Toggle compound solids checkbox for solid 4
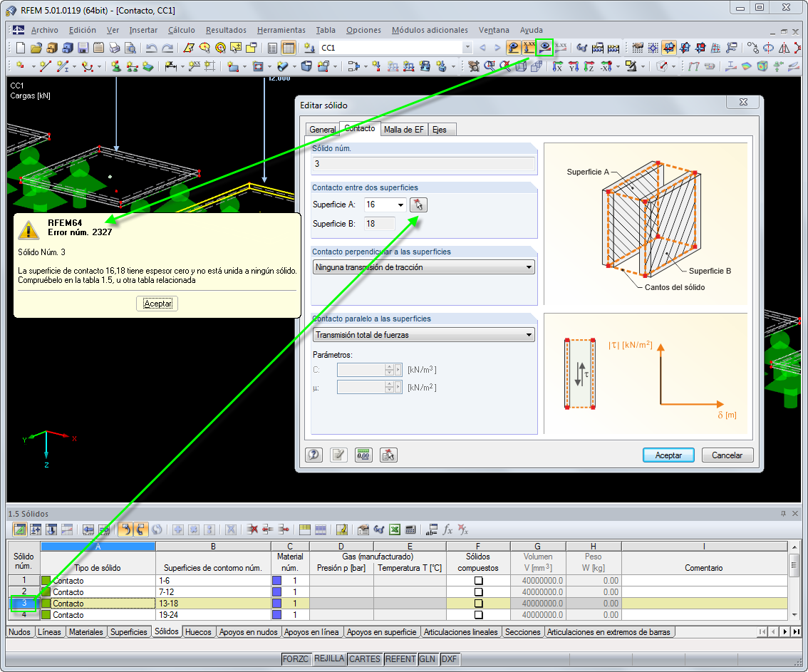Screen dimensions: 808x672 478,615
